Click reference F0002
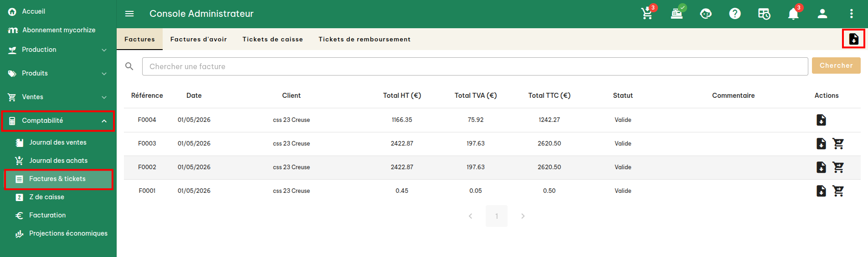Image resolution: width=868 pixels, height=257 pixels. 147,167
